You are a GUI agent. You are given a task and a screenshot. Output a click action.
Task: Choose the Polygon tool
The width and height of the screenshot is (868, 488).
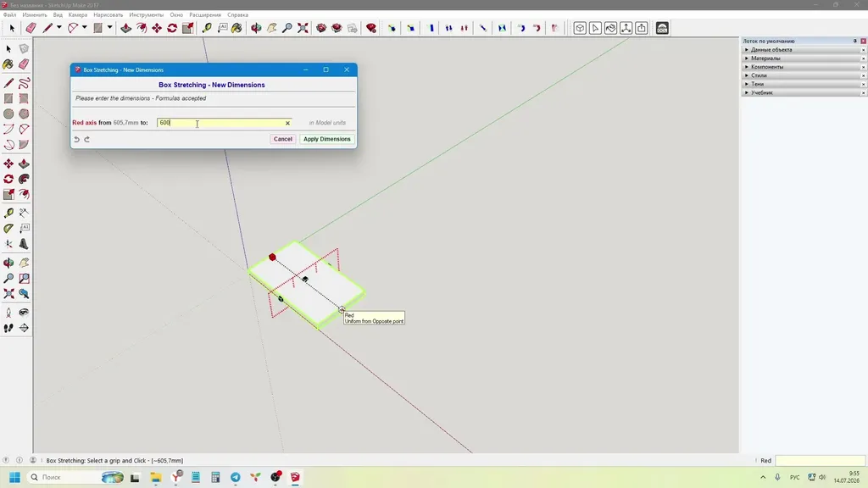24,114
